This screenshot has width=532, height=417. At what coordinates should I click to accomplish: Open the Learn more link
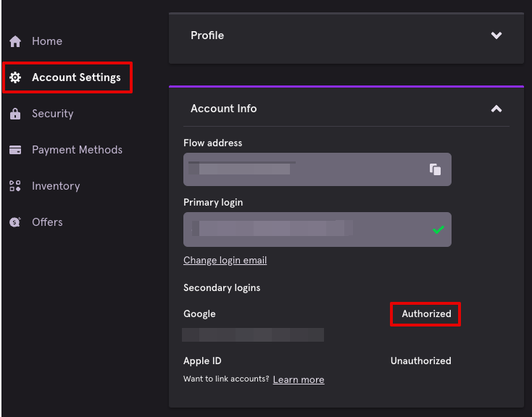(x=299, y=379)
